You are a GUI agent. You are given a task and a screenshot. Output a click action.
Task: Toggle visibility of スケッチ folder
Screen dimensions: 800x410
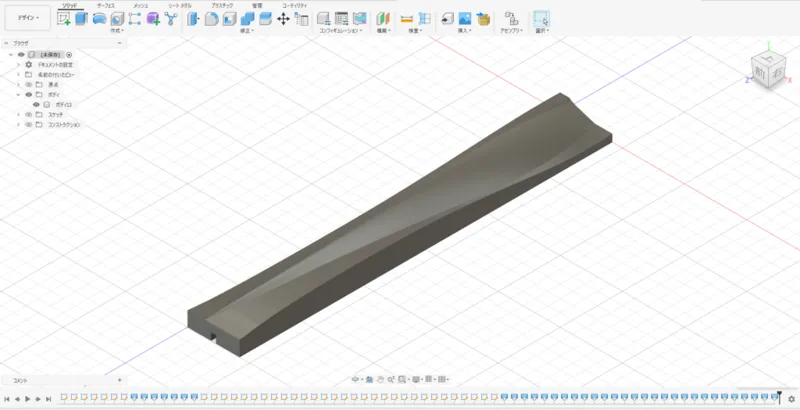pyautogui.click(x=29, y=114)
